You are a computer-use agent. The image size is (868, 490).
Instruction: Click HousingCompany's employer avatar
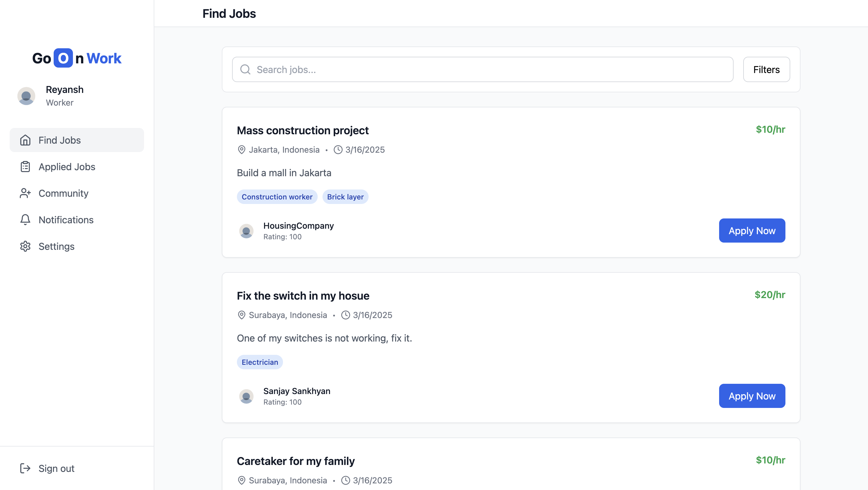[246, 231]
